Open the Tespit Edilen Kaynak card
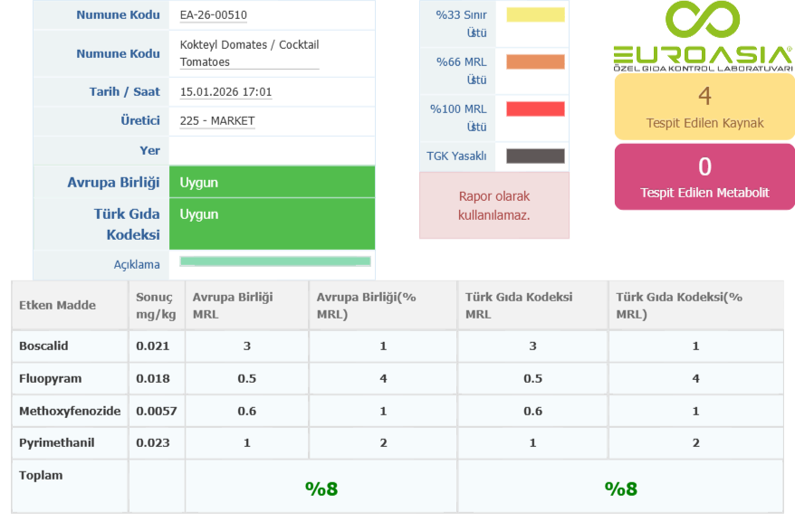Screen dimensions: 795x532 [x=704, y=106]
